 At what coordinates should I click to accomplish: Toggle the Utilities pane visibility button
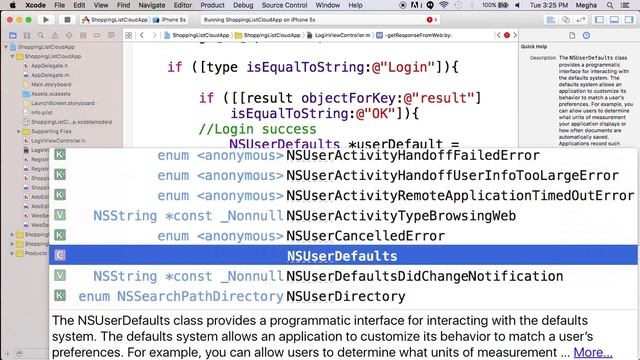629,20
